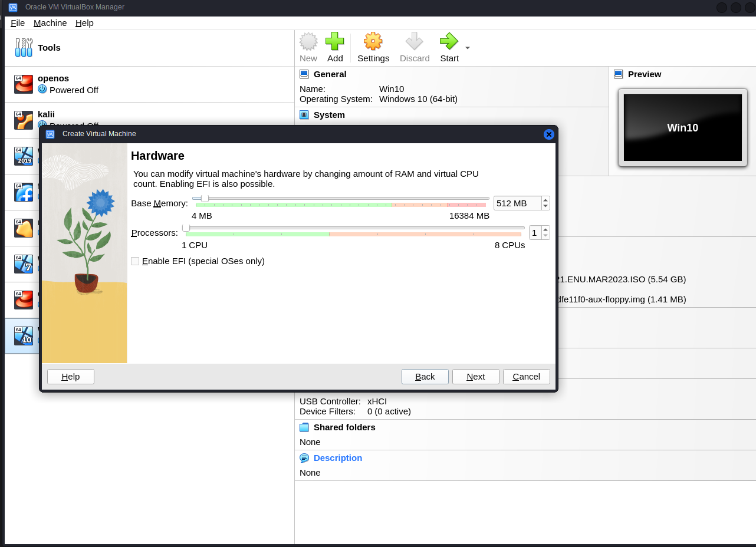Increase Base Memory with up stepper arrow
The image size is (756, 547).
[x=545, y=200]
